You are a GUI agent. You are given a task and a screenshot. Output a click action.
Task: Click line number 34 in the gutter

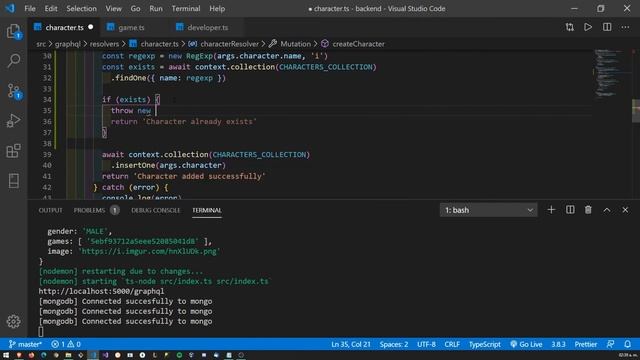[x=47, y=100]
